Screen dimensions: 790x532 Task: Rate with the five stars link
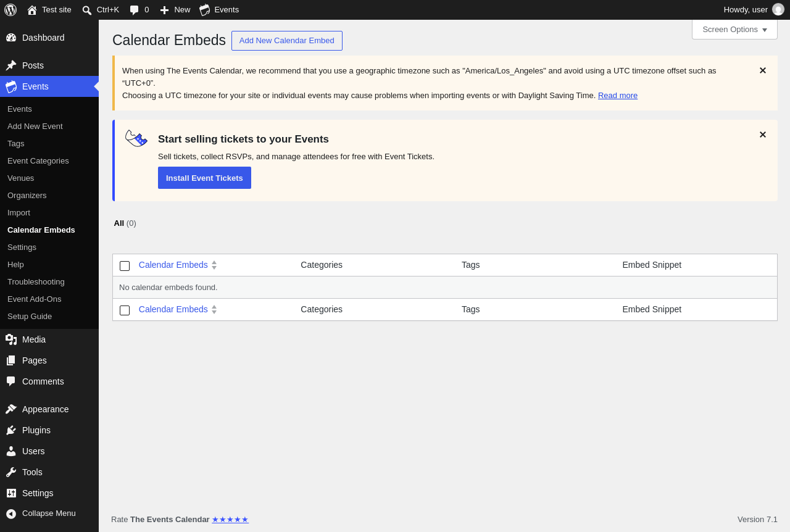click(230, 520)
